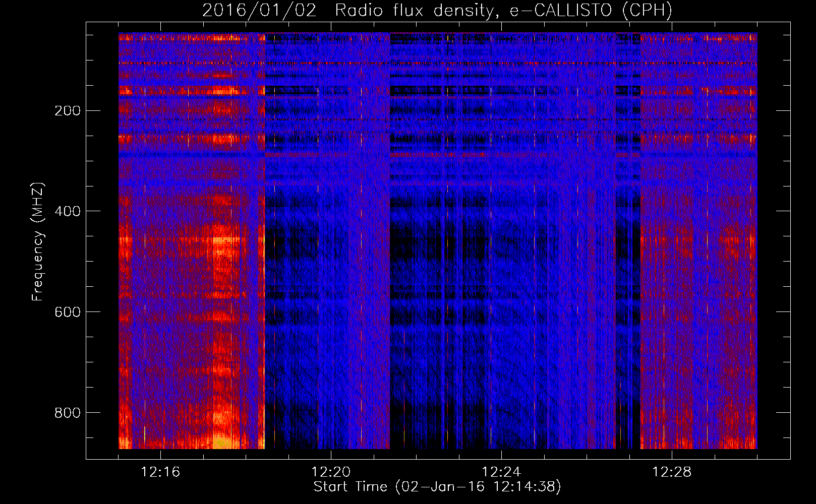Click the 12:16 time tick label
The width and height of the screenshot is (816, 504).
pos(160,472)
